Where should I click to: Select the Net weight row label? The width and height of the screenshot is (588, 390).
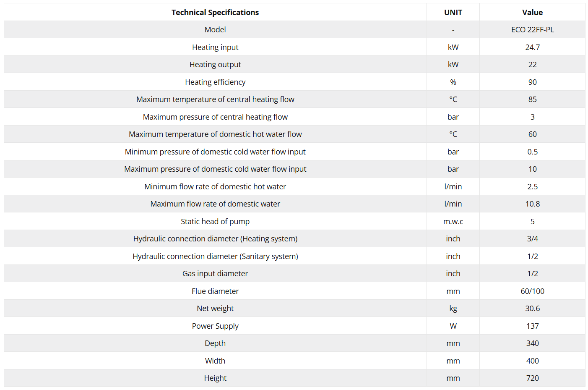215,309
